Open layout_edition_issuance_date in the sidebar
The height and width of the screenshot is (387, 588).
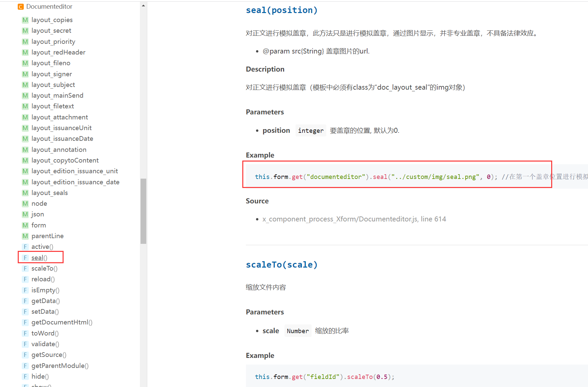pyautogui.click(x=75, y=182)
